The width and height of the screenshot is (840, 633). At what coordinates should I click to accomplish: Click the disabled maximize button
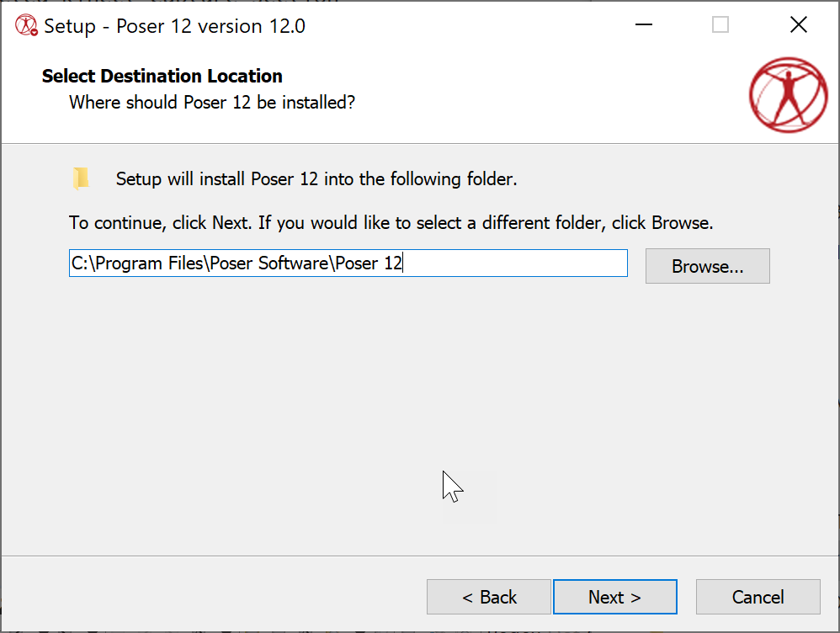(x=720, y=24)
